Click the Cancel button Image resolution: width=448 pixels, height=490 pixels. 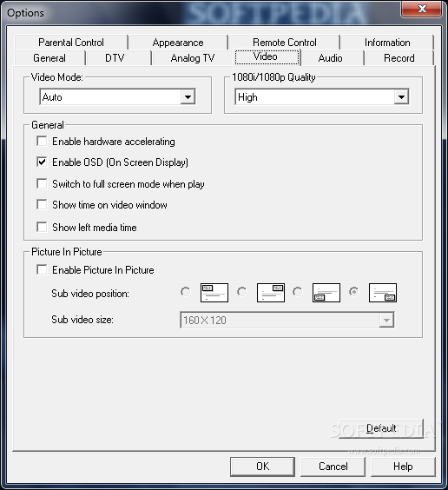(x=333, y=467)
